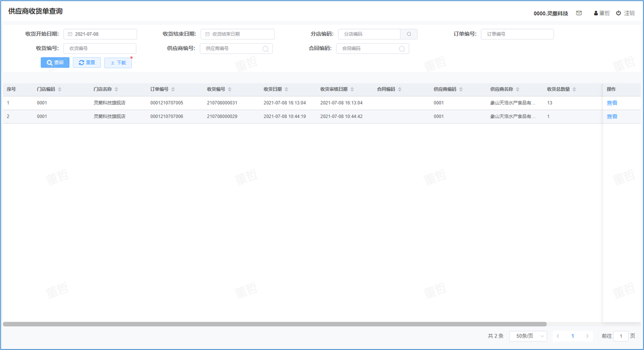The height and width of the screenshot is (350, 644).
Task: Sort table by 门店编码 column
Action: click(59, 89)
